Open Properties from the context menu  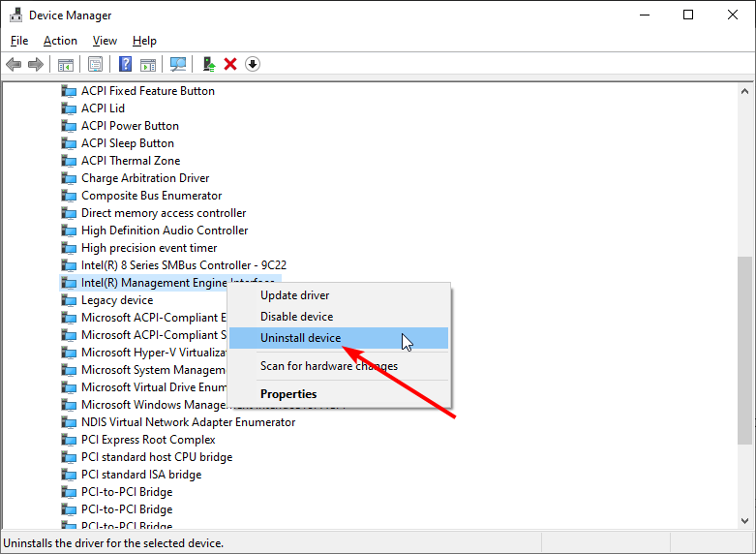pyautogui.click(x=339, y=394)
